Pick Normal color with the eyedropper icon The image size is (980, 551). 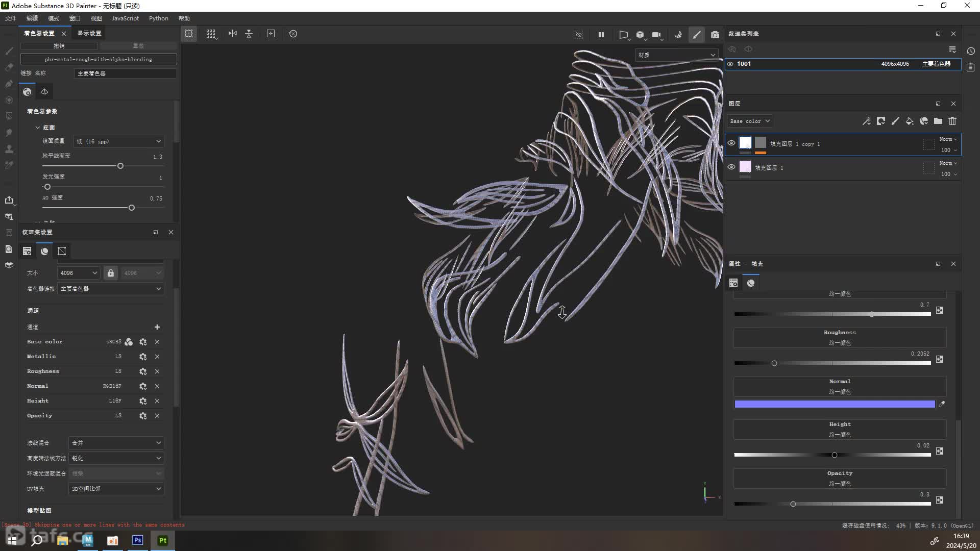[x=942, y=404]
